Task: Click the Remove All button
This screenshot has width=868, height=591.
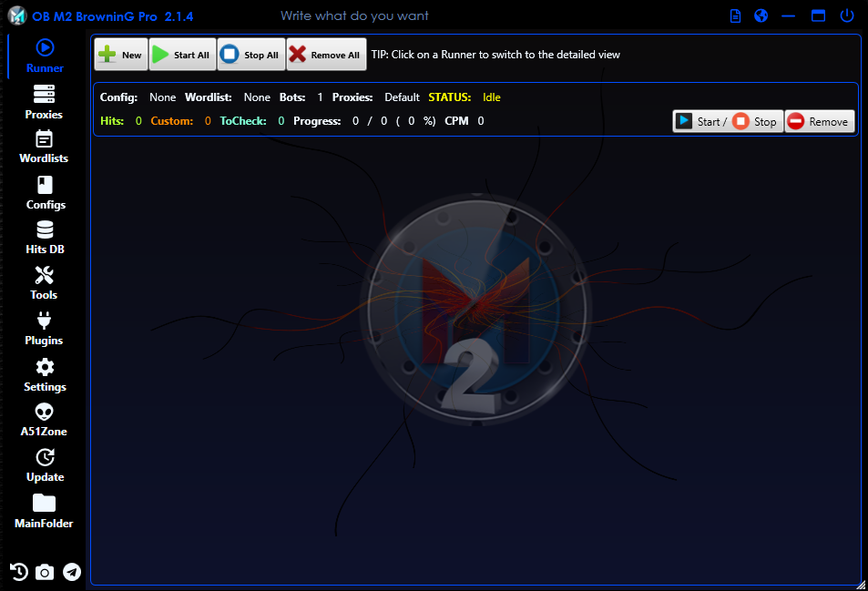Action: click(326, 55)
